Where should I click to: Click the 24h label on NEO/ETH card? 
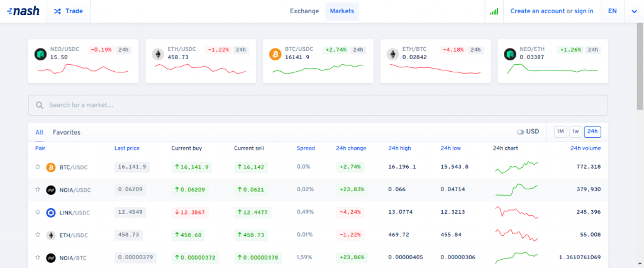[x=592, y=50]
